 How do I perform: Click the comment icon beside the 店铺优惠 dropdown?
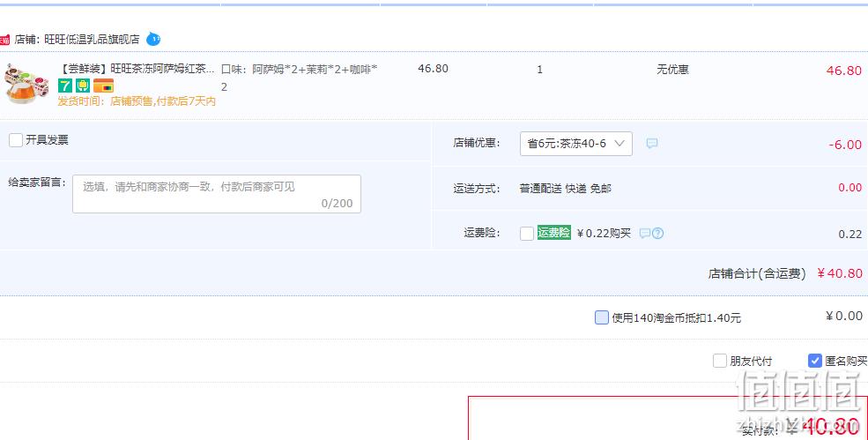652,144
